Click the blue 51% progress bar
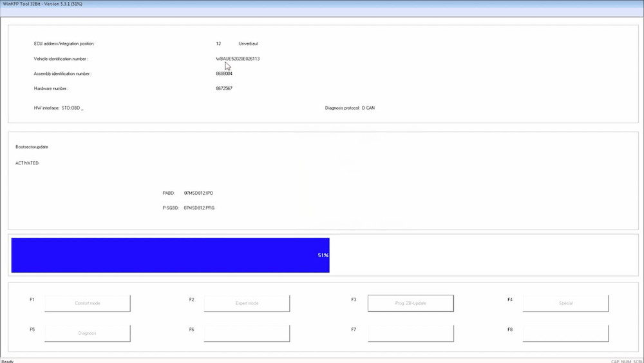This screenshot has height=363, width=644. (171, 255)
